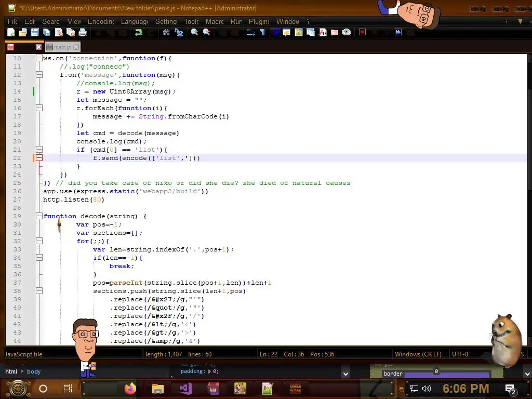Screen dimensions: 532x399
Task: Click the vertical scrollbar of the editor
Action: click(529, 199)
